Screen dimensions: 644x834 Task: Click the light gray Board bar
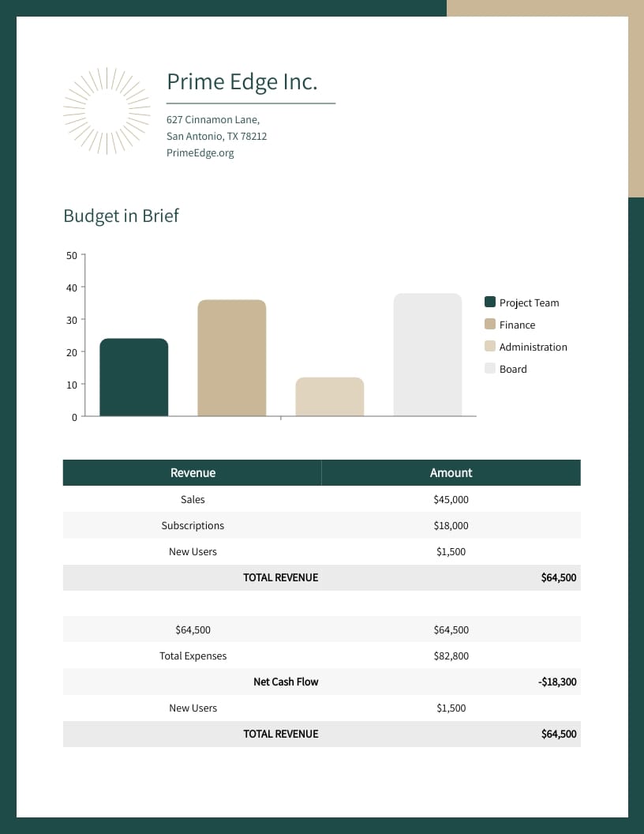[x=427, y=355]
